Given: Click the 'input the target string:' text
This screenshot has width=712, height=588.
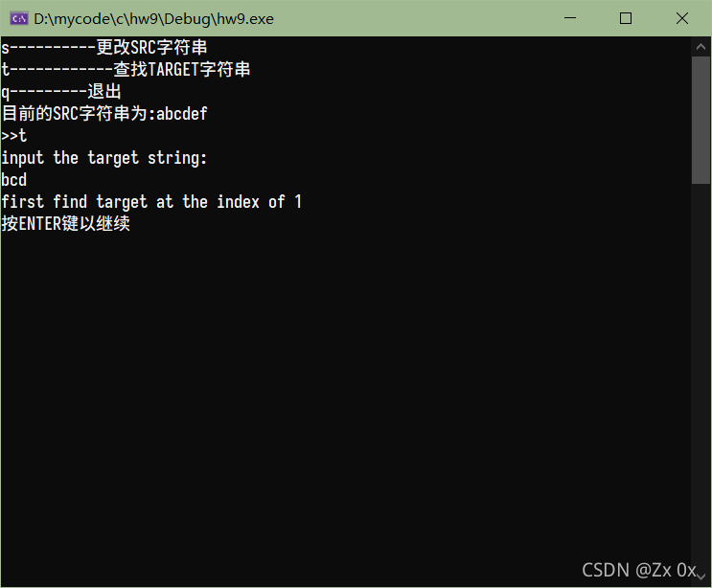Looking at the screenshot, I should pos(104,158).
